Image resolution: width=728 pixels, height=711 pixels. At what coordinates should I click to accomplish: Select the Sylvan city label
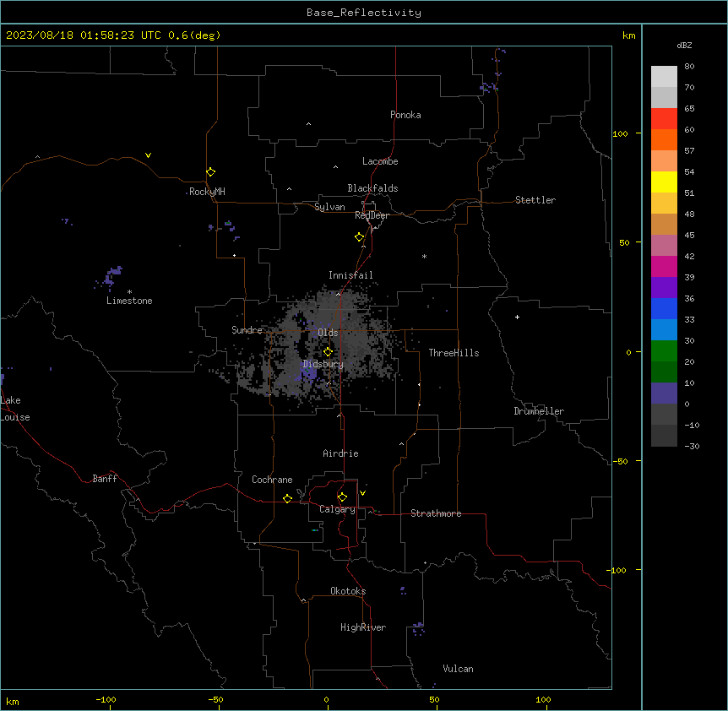(329, 207)
